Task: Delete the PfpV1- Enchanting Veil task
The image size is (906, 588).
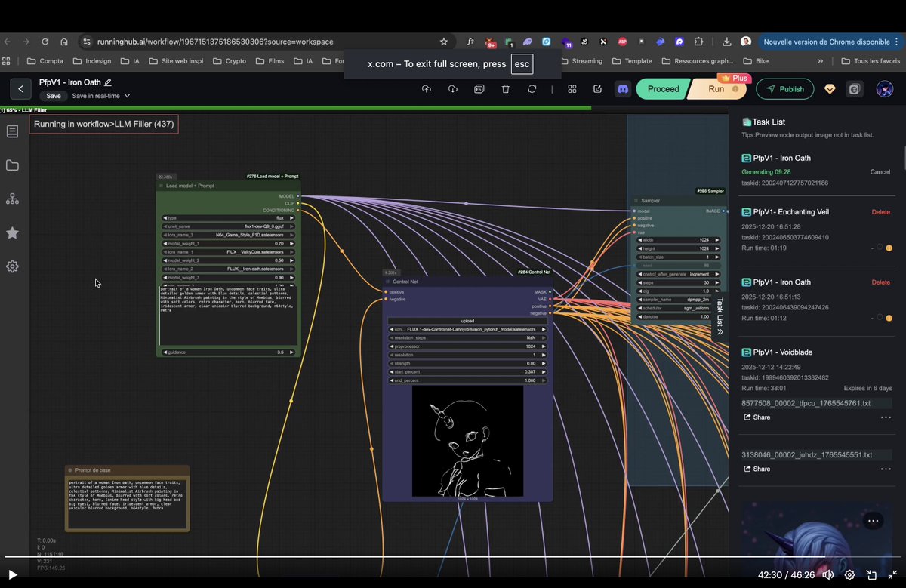Action: [881, 212]
